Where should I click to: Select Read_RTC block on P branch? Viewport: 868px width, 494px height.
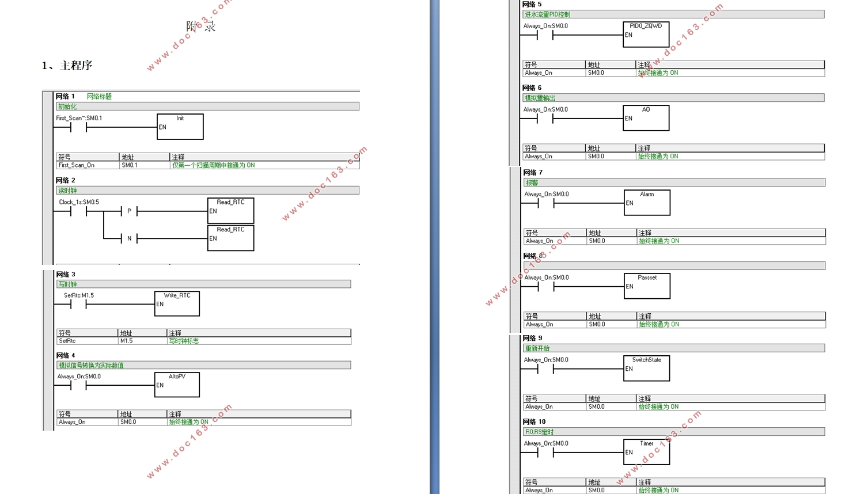pyautogui.click(x=230, y=211)
